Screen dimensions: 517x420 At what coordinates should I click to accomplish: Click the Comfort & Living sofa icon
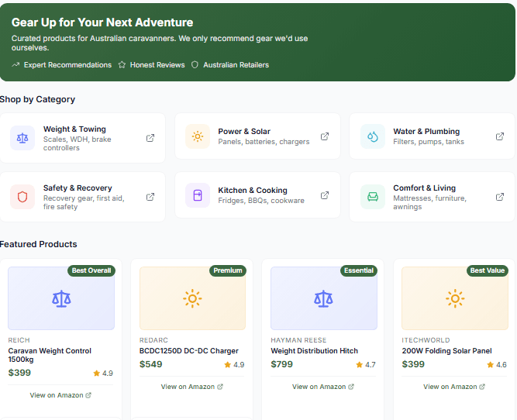point(373,197)
